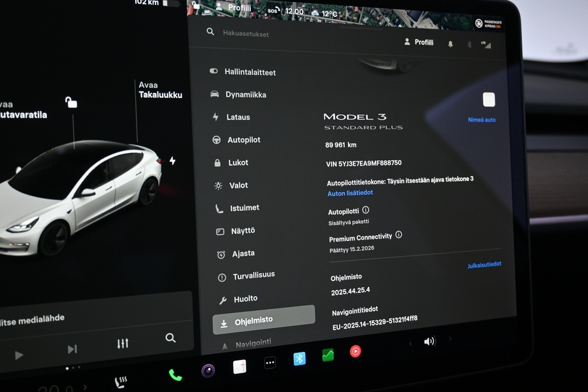Tap the unlock padlock icon near Avaa Takaluukku

coord(71,102)
